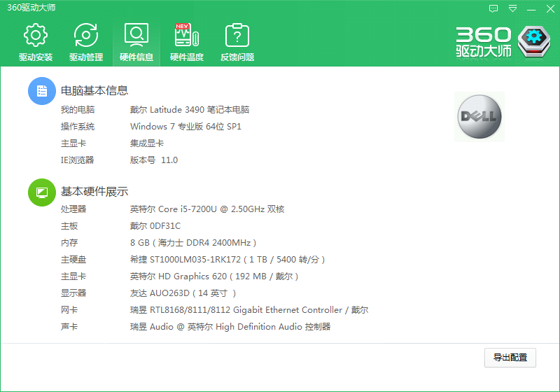Click the 我的电脑 label
This screenshot has width=560, height=392.
[78, 110]
